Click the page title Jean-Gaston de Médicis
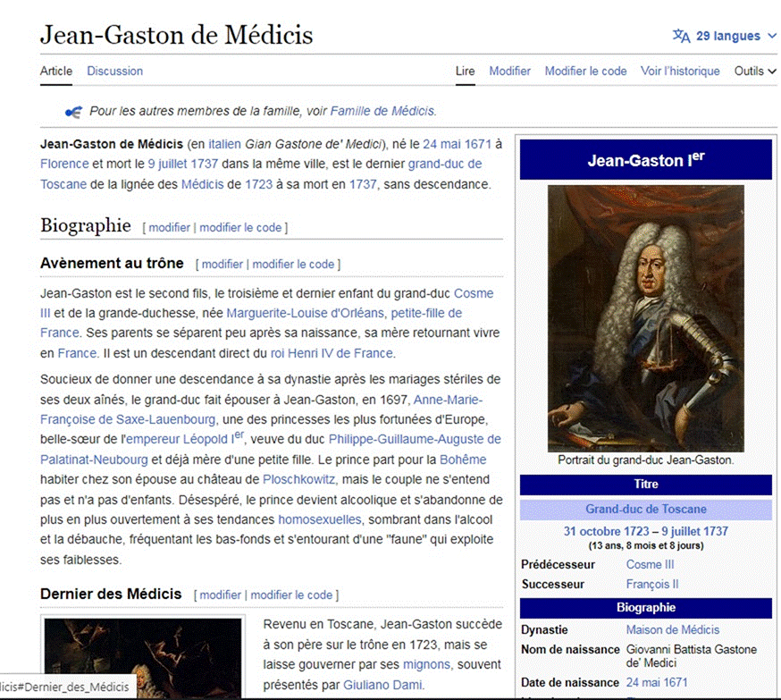The width and height of the screenshot is (781, 700). (x=177, y=35)
